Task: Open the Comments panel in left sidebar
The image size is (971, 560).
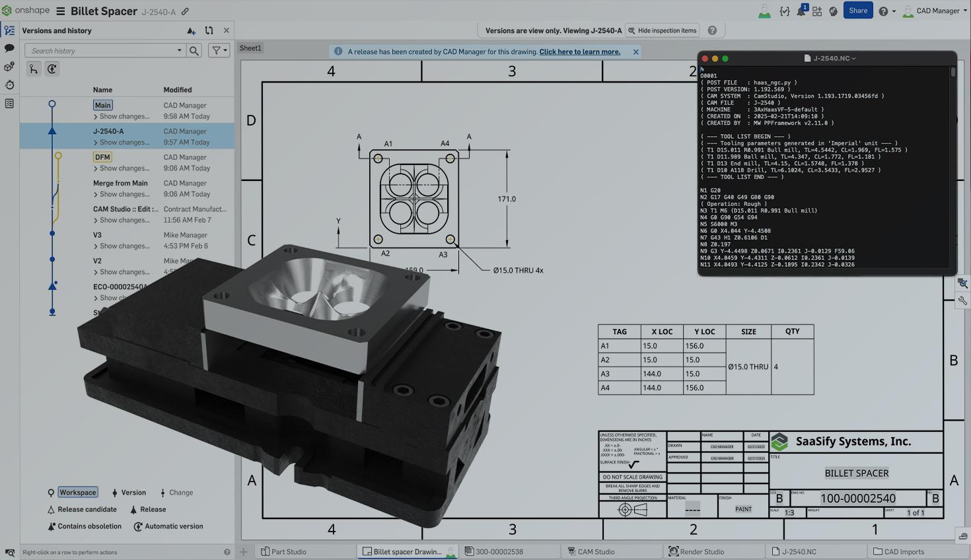Action: [x=9, y=48]
